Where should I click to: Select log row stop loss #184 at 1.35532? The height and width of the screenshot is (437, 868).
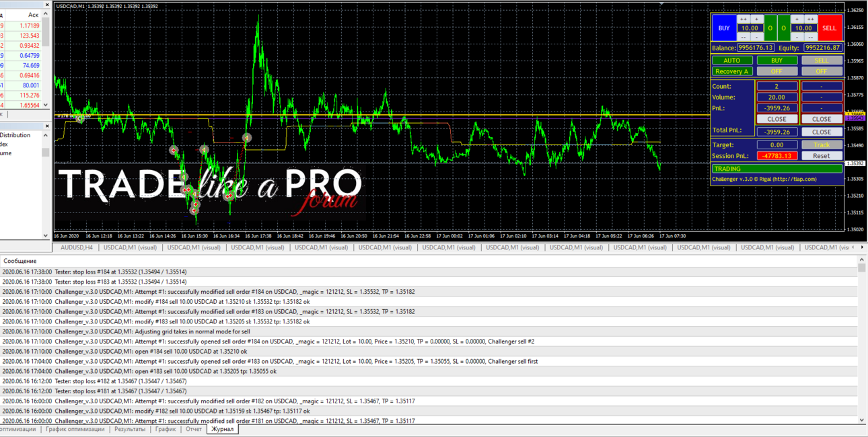point(429,272)
